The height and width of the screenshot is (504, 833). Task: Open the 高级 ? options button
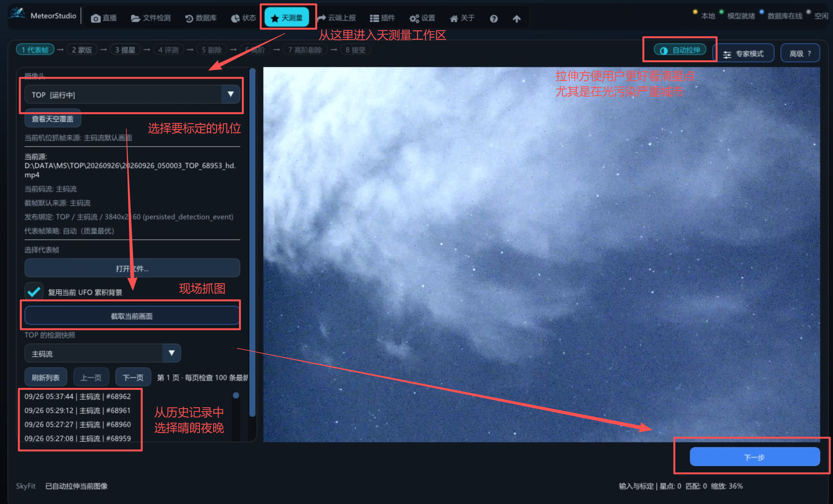point(800,54)
